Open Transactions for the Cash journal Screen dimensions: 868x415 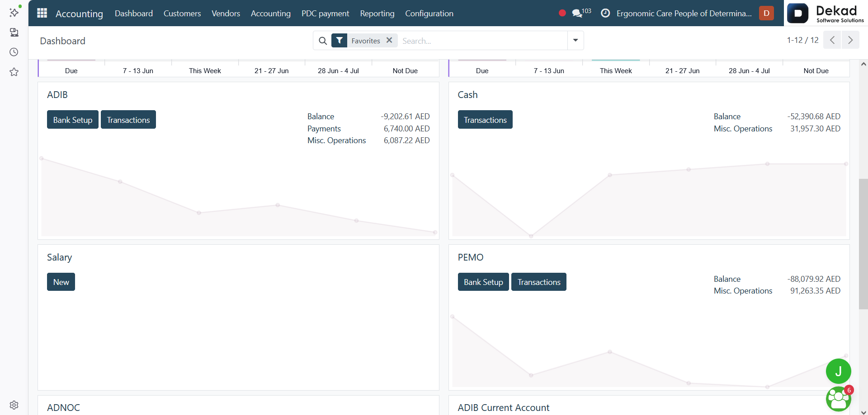click(485, 120)
